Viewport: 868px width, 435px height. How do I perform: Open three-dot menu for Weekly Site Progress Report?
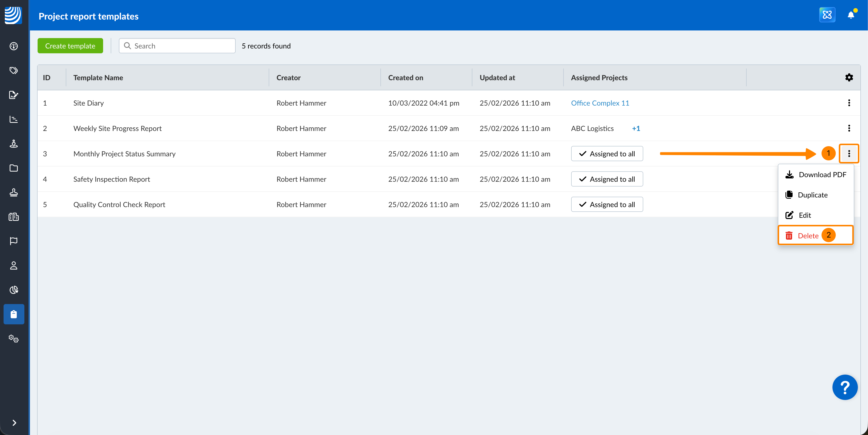point(849,128)
